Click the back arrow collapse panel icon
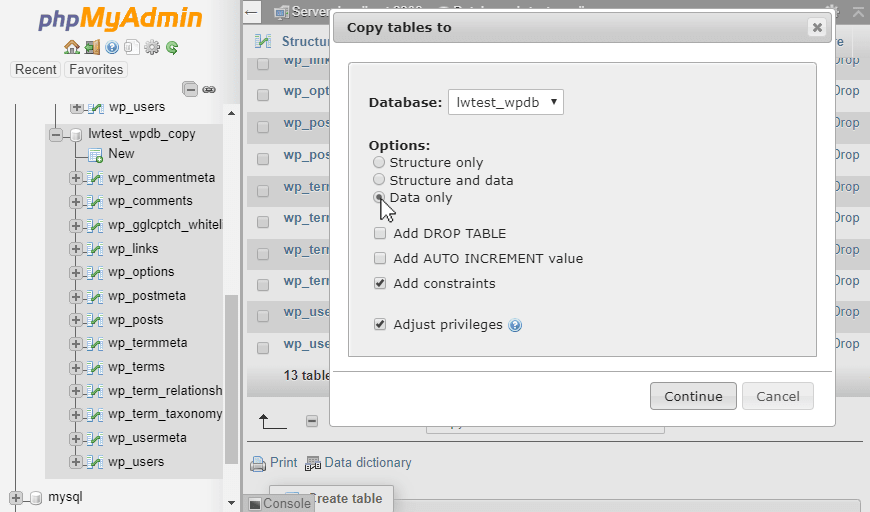 [x=252, y=12]
